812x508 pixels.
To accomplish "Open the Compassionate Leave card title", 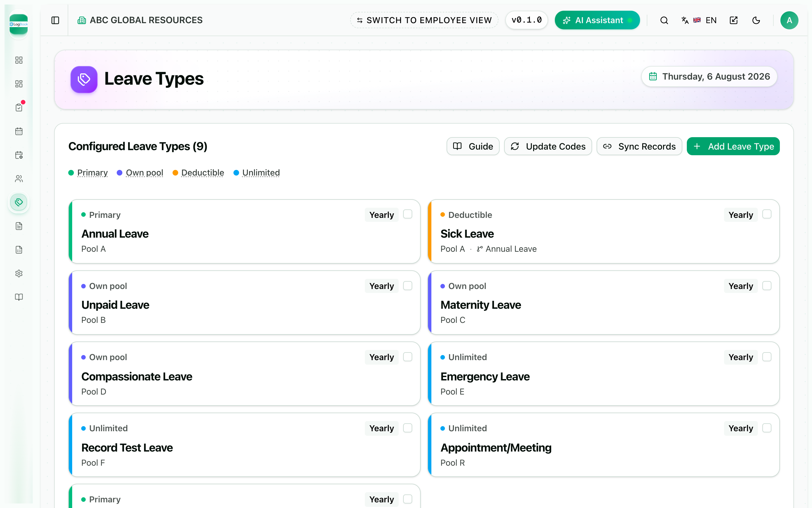I will point(136,377).
